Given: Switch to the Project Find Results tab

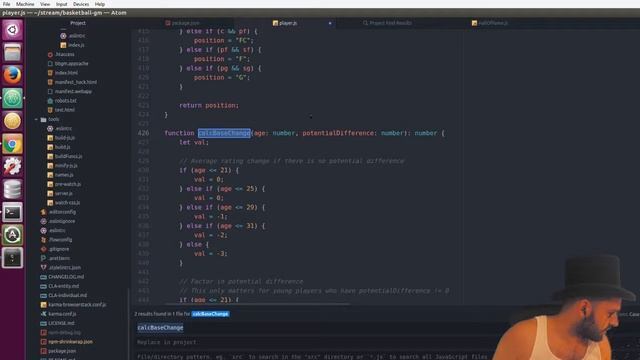Looking at the screenshot, I should tap(387, 23).
